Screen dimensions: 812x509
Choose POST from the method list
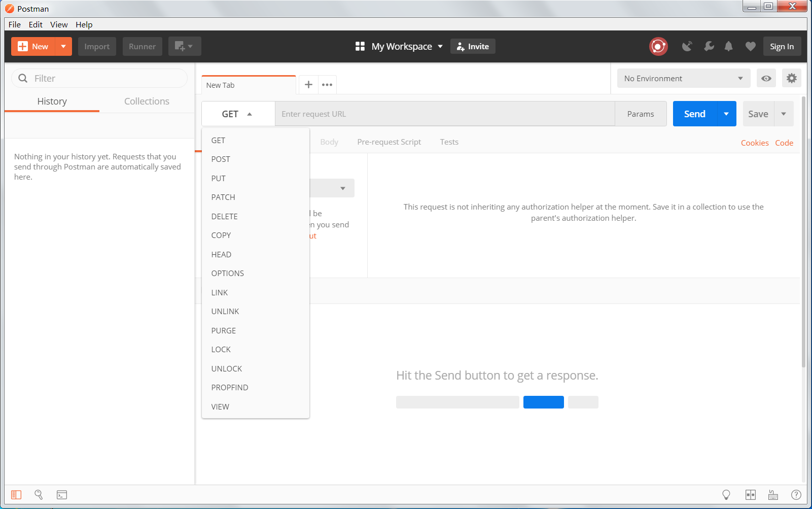click(256, 159)
